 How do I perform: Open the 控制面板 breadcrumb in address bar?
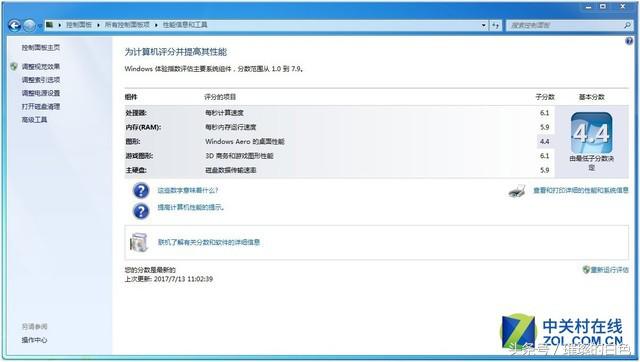click(79, 25)
